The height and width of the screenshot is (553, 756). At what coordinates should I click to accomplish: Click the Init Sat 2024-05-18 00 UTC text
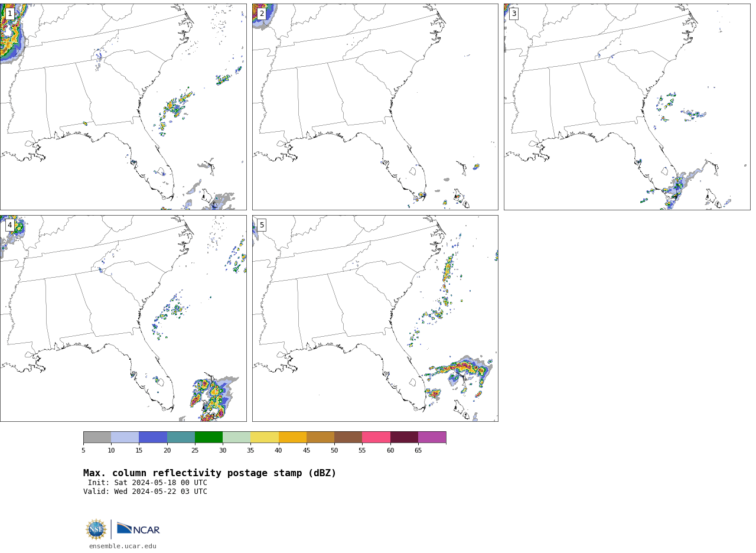(148, 483)
